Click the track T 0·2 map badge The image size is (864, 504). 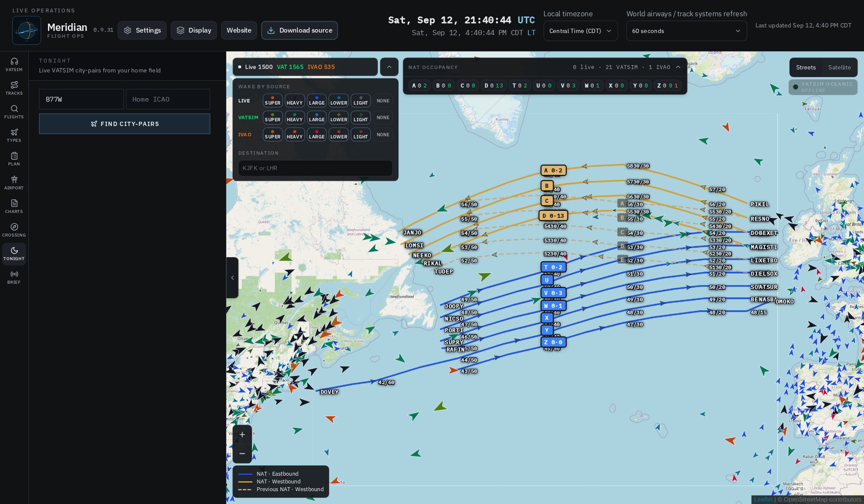(553, 267)
